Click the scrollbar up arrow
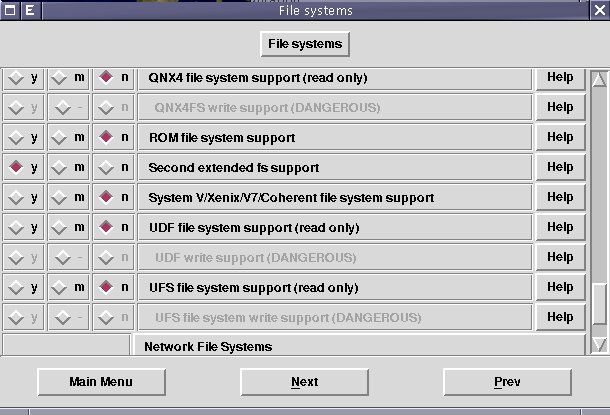The height and width of the screenshot is (415, 610). pos(599,78)
